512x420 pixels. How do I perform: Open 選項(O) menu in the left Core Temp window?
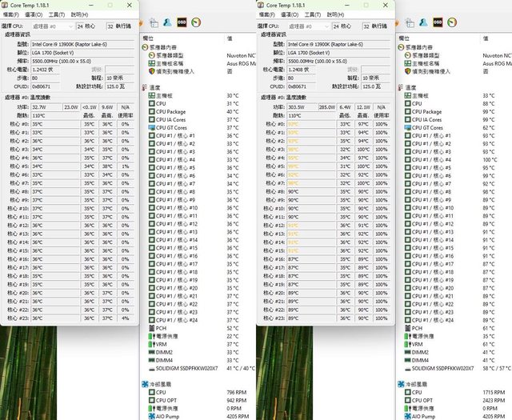pyautogui.click(x=34, y=14)
